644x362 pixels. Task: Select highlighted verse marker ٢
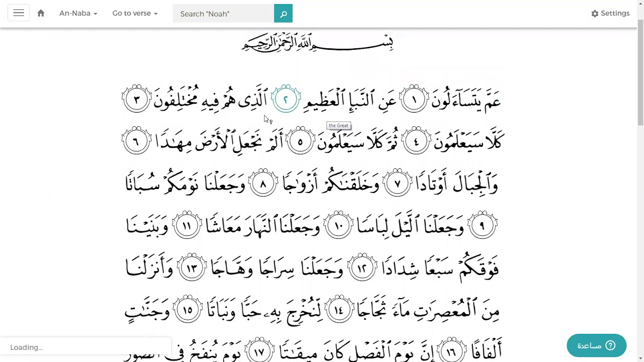pos(286,99)
